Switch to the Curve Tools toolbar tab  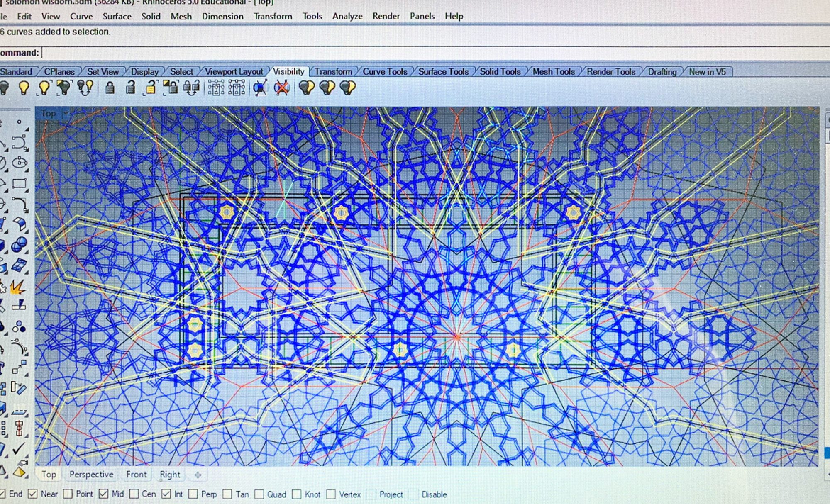point(385,72)
